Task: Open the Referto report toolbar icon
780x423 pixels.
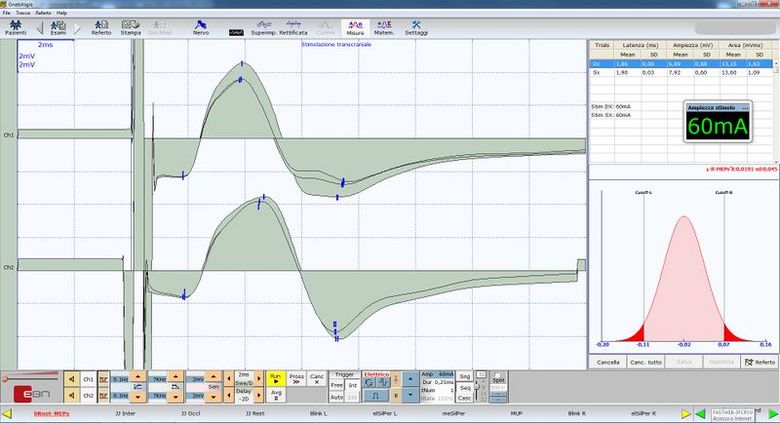Action: (x=101, y=27)
